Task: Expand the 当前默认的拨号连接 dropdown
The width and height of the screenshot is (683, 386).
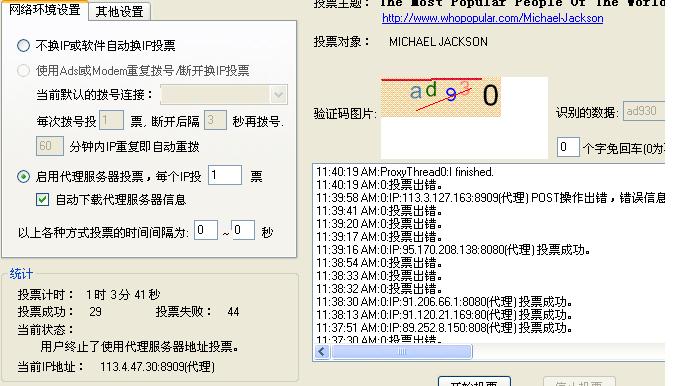Action: point(278,95)
